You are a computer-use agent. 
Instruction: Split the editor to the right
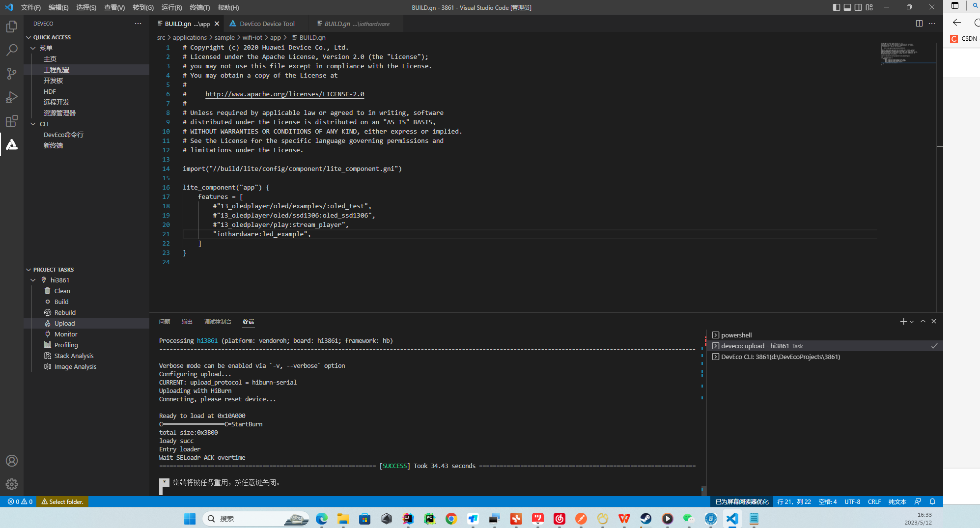[x=919, y=24]
